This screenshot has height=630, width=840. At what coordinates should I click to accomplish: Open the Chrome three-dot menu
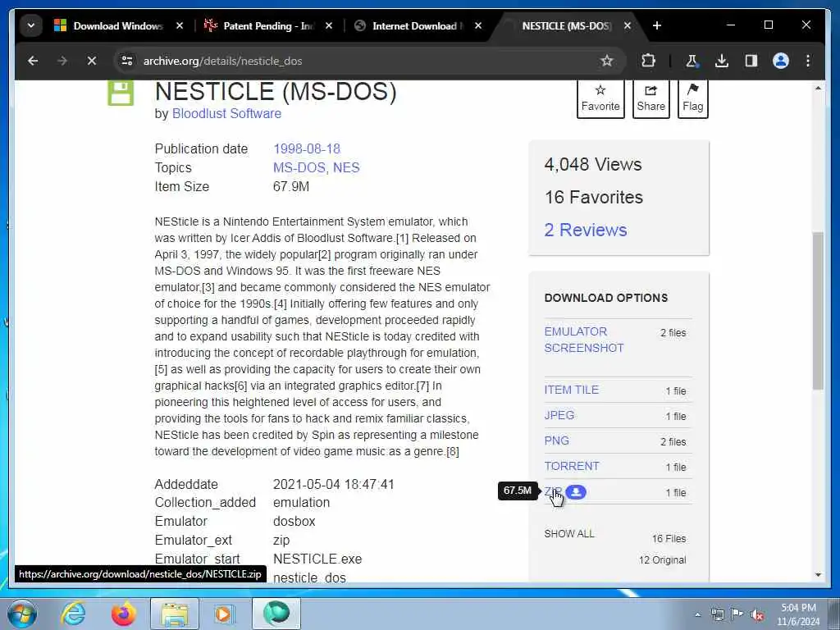click(808, 61)
